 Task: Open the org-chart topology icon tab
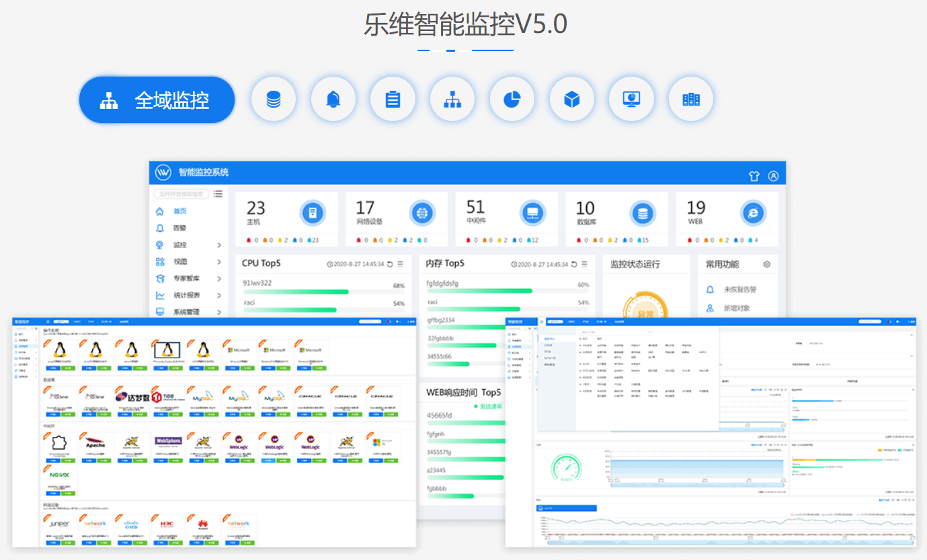[452, 100]
